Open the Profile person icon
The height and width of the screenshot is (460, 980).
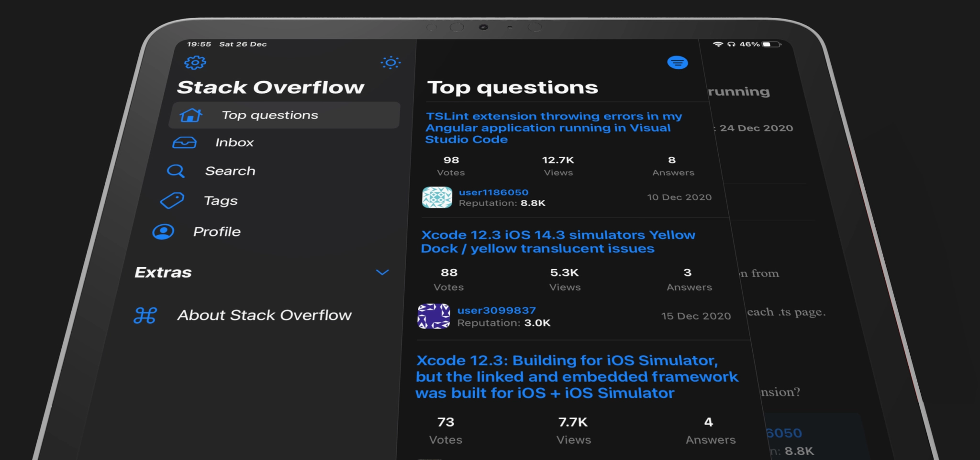click(x=163, y=232)
